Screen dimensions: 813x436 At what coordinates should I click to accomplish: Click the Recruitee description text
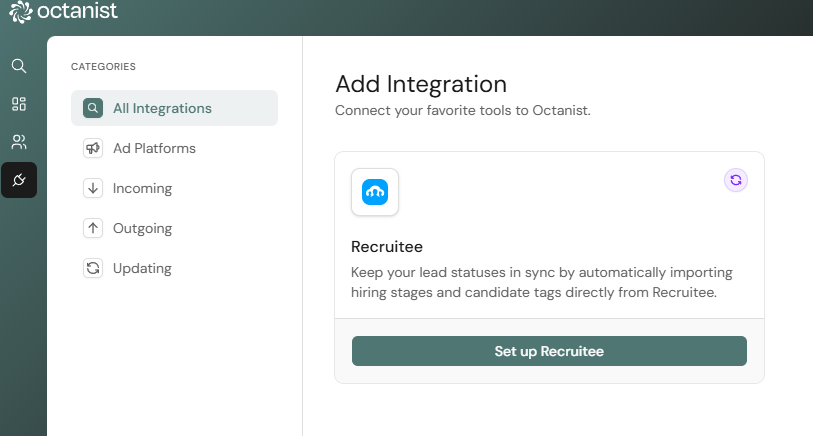click(x=542, y=283)
